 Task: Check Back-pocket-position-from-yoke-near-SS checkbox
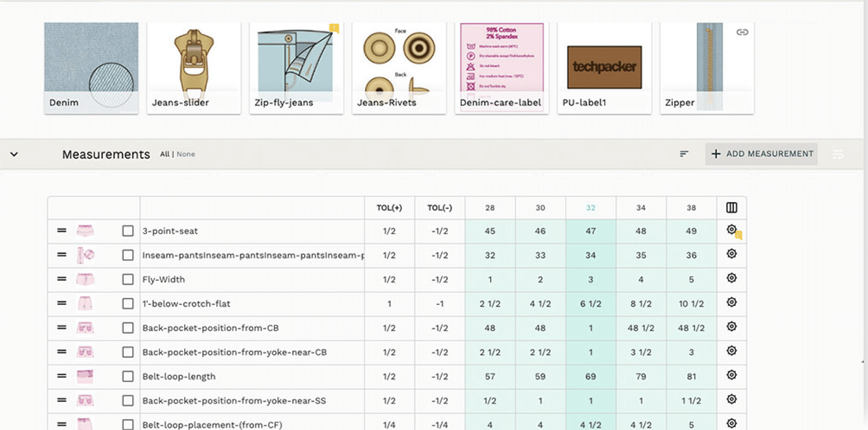pos(128,401)
